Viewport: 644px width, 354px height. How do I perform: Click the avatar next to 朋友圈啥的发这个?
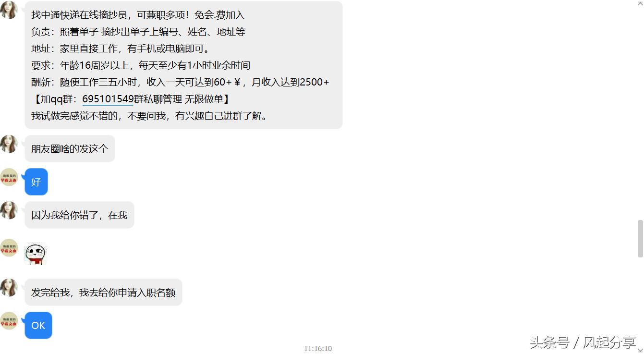click(x=9, y=144)
